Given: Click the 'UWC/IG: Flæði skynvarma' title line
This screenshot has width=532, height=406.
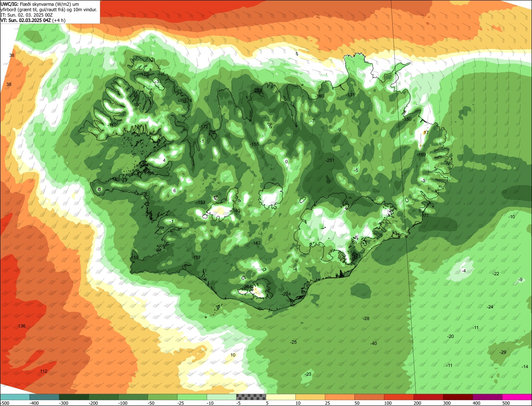Looking at the screenshot, I should pos(40,4).
